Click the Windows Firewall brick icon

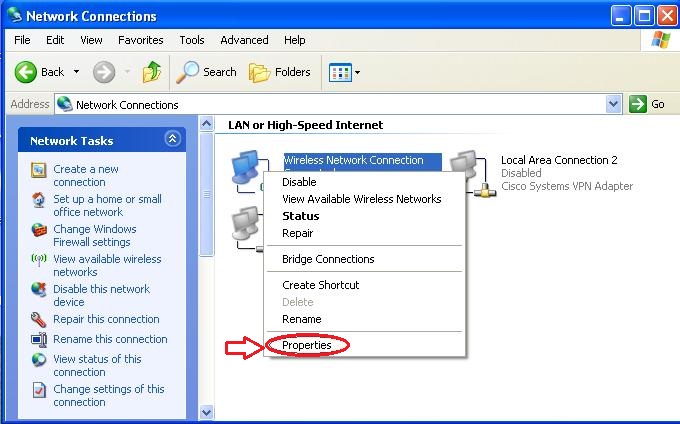(x=39, y=229)
